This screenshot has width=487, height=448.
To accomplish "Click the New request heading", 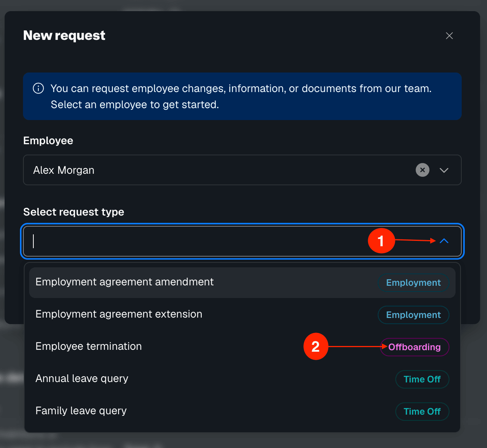I will pos(64,35).
